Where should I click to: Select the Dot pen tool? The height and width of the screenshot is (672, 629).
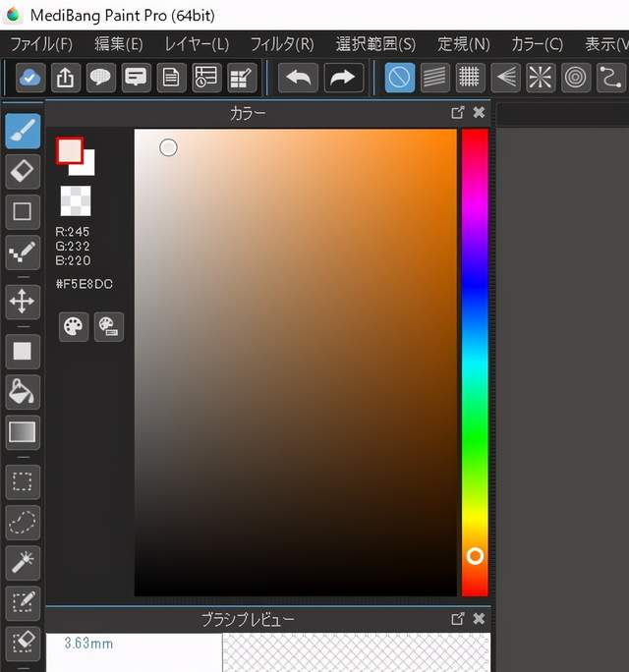point(23,252)
